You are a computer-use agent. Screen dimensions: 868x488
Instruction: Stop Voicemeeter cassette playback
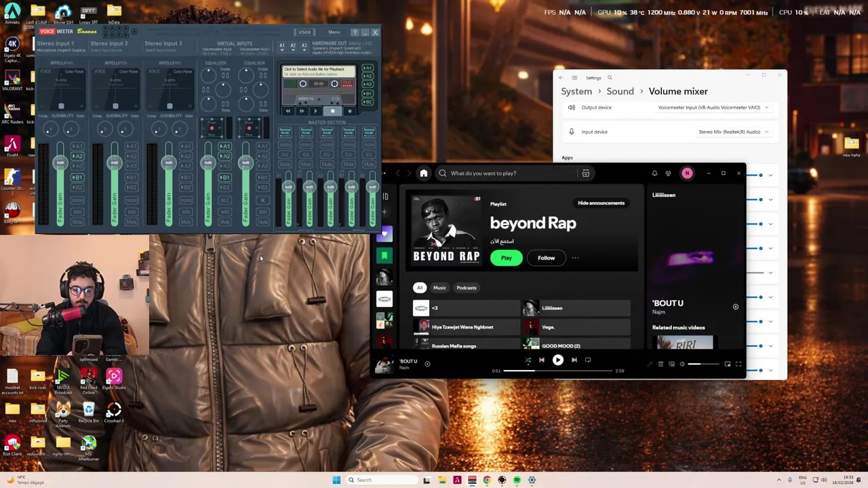click(x=332, y=111)
